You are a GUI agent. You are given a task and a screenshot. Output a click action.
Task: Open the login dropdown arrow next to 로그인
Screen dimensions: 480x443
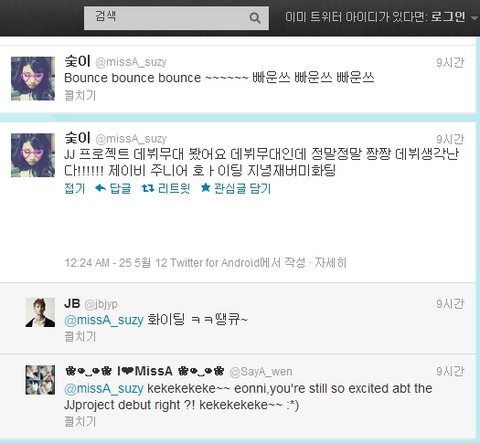(475, 18)
